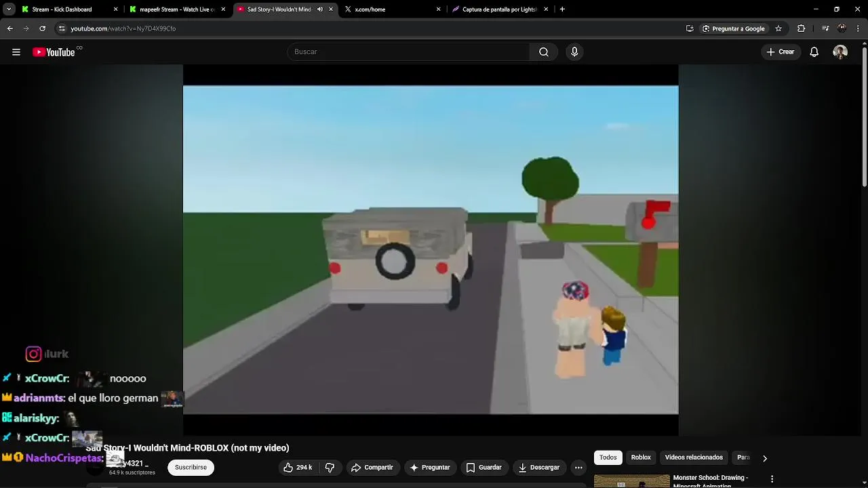The width and height of the screenshot is (868, 488).
Task: Mute the Sad Story tab audio
Action: 320,9
